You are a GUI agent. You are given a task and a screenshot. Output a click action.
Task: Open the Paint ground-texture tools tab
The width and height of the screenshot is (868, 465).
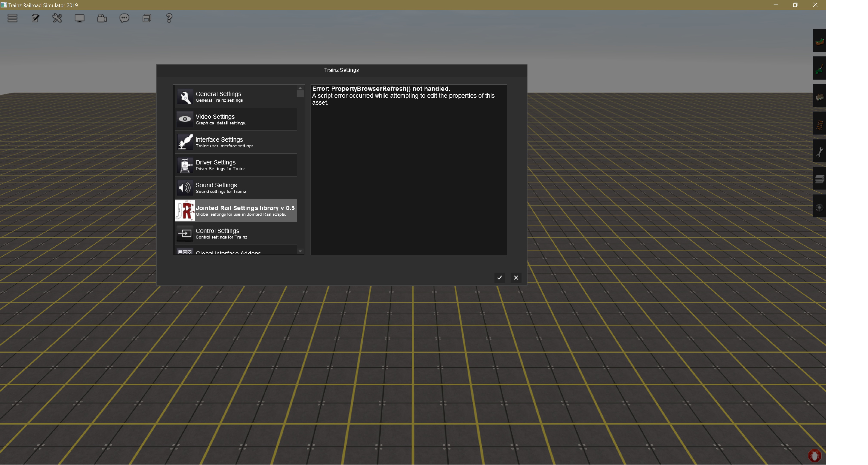click(819, 68)
